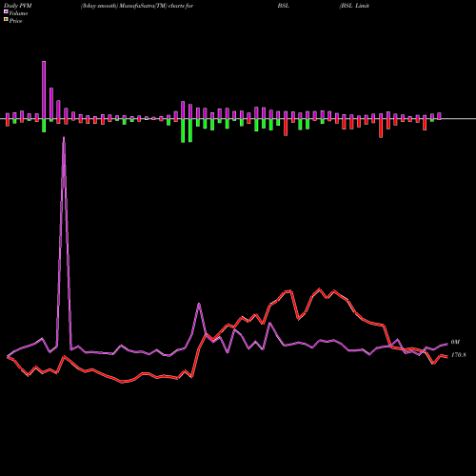Click the '0M' volume end label
Screen dimensions: 476x476
coord(455,342)
